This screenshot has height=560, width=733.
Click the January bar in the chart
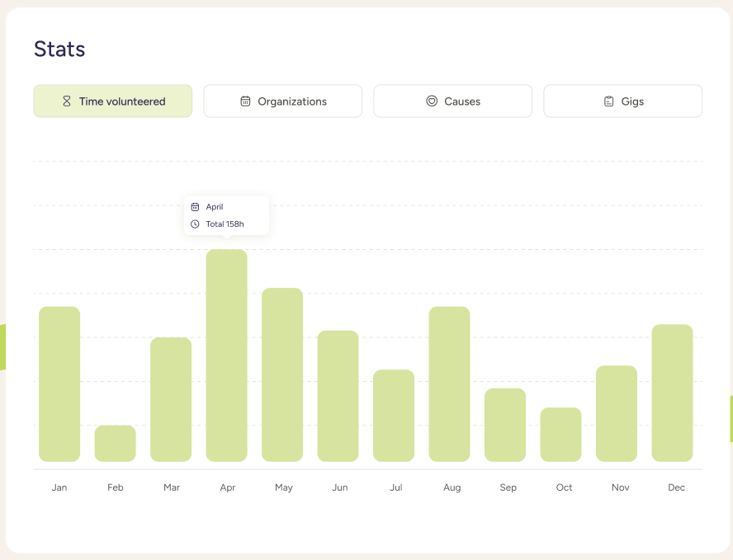pos(59,384)
